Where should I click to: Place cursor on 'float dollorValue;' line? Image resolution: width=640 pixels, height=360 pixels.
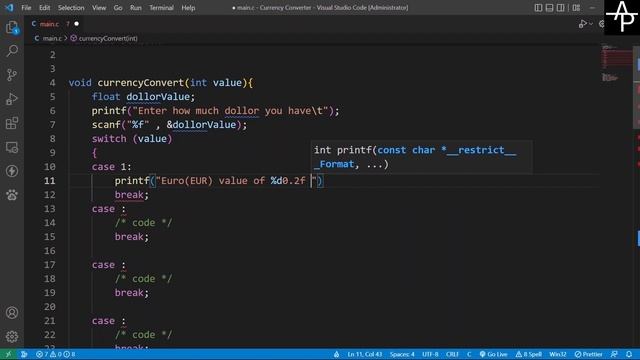pos(143,97)
